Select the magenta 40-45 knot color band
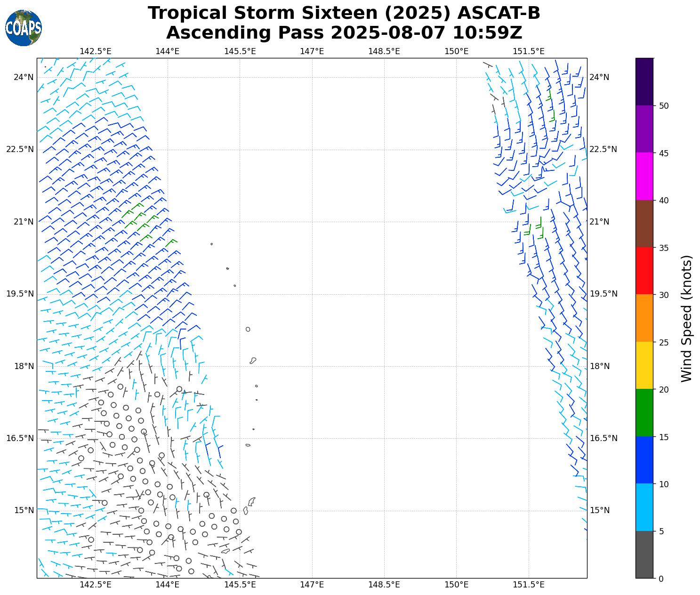This screenshot has width=700, height=595. [x=644, y=176]
